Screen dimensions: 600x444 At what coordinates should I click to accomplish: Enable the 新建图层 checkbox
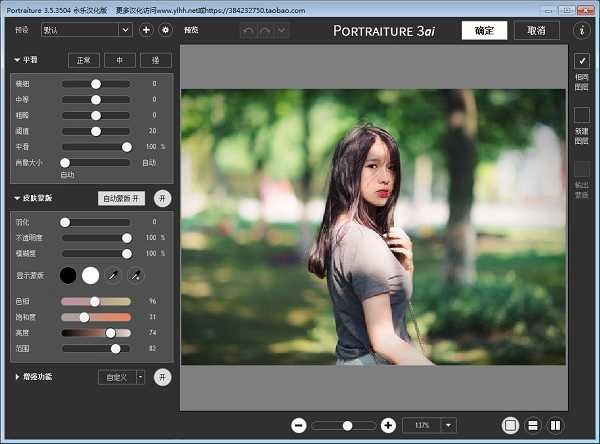pos(582,115)
